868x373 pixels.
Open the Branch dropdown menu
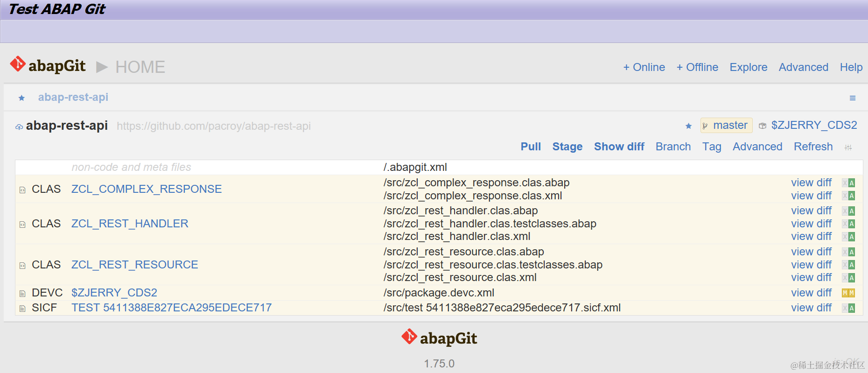[673, 147]
